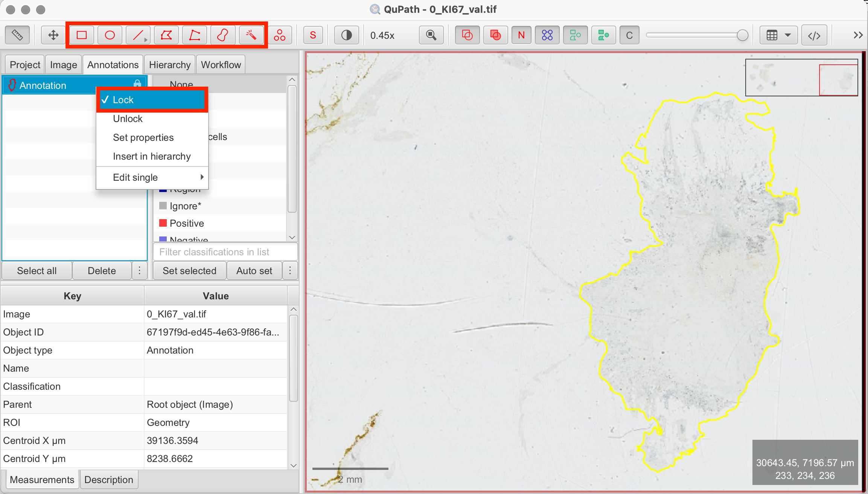Click the Filter classifications input field

coord(225,252)
